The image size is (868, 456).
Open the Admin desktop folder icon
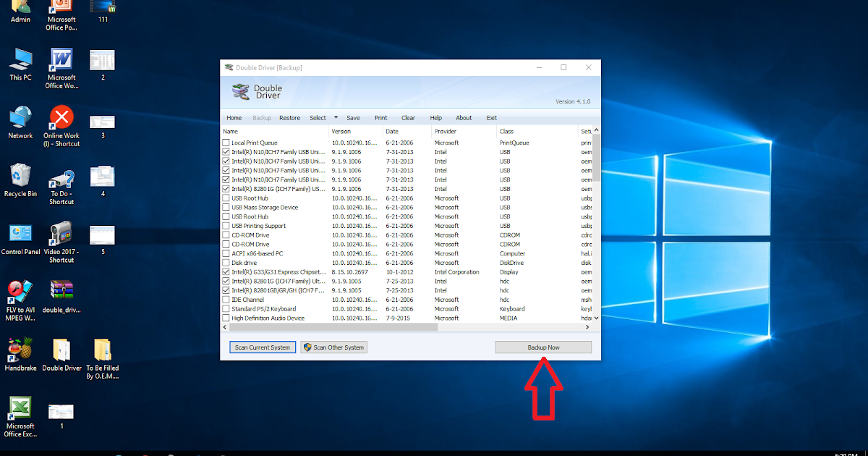[x=20, y=9]
